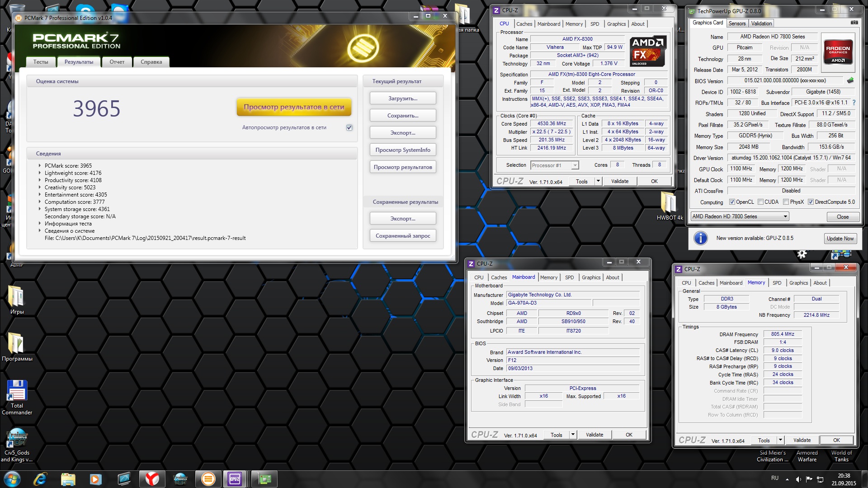Click the blue info icon in GPU-Z update bar
868x488 pixels.
coord(700,238)
